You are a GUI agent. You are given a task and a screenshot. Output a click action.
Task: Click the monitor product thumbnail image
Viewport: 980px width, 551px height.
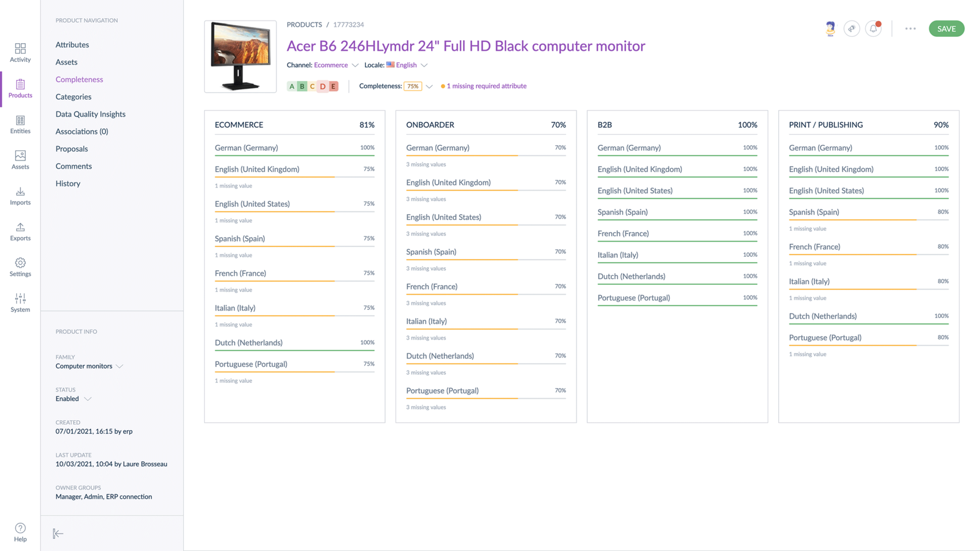(x=240, y=57)
